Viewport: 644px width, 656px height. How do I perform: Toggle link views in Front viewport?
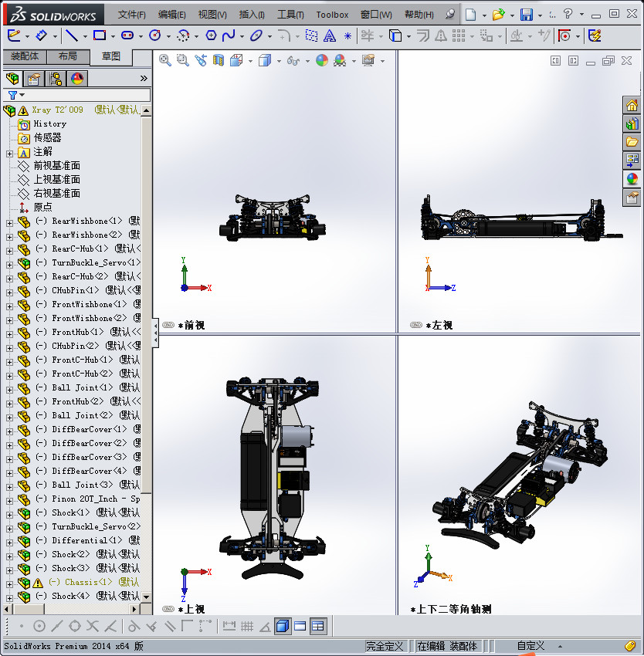[168, 325]
